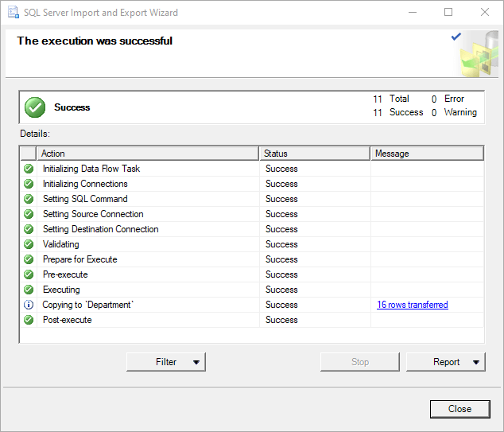The image size is (504, 432).
Task: Click green check icon beside Executing
Action: 29,290
